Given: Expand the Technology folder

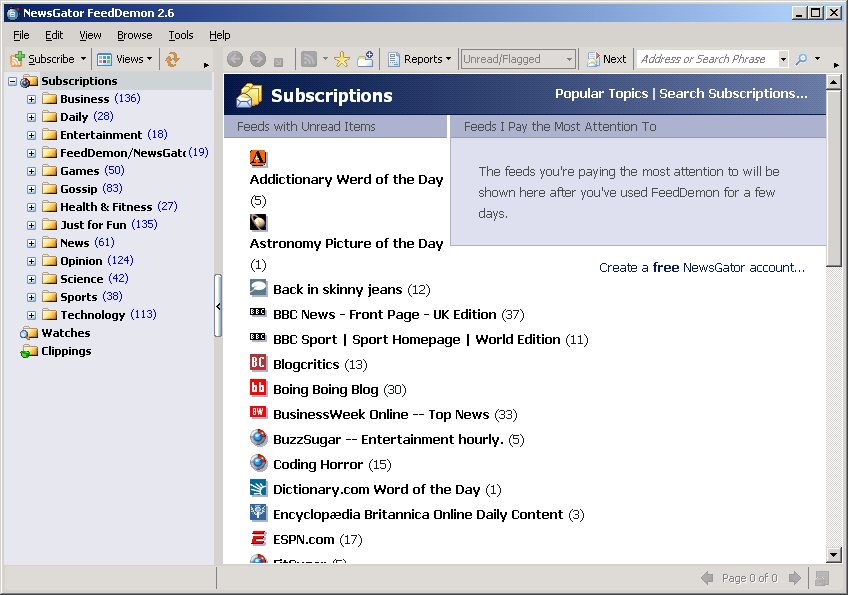Looking at the screenshot, I should coord(31,315).
